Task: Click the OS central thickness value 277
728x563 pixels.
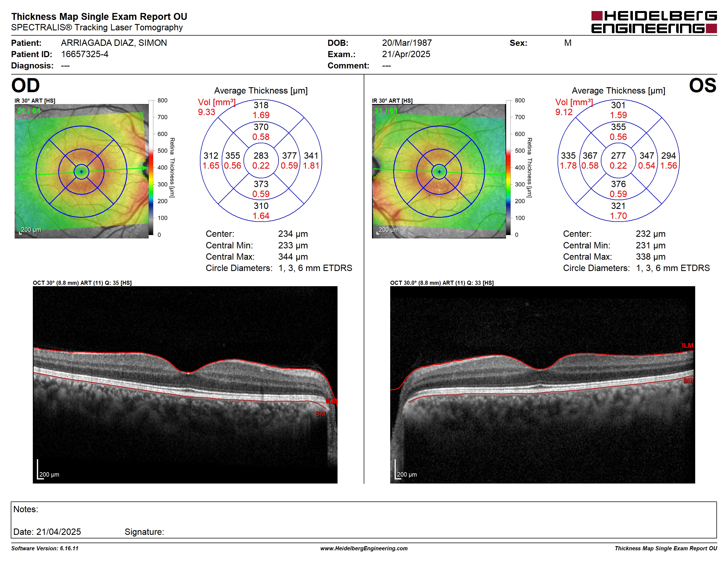Action: point(618,156)
